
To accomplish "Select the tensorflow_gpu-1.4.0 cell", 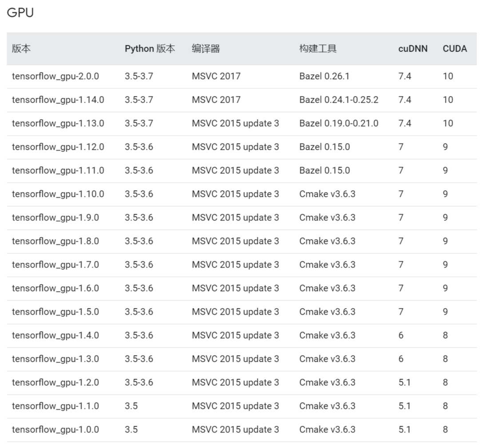I will point(56,335).
